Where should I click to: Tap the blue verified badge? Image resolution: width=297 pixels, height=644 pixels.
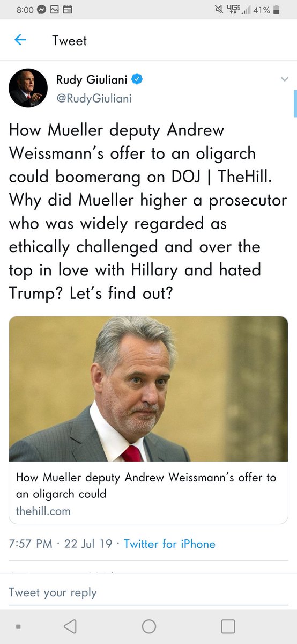(x=137, y=80)
